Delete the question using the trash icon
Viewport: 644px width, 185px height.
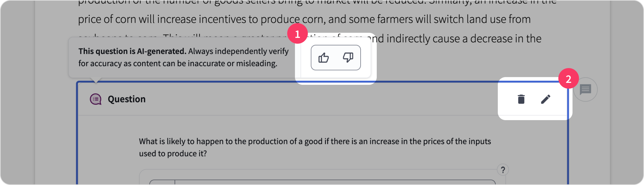(521, 99)
